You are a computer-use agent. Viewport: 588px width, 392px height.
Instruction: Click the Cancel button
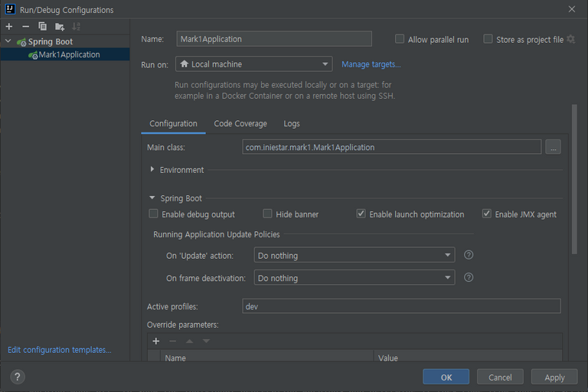500,377
